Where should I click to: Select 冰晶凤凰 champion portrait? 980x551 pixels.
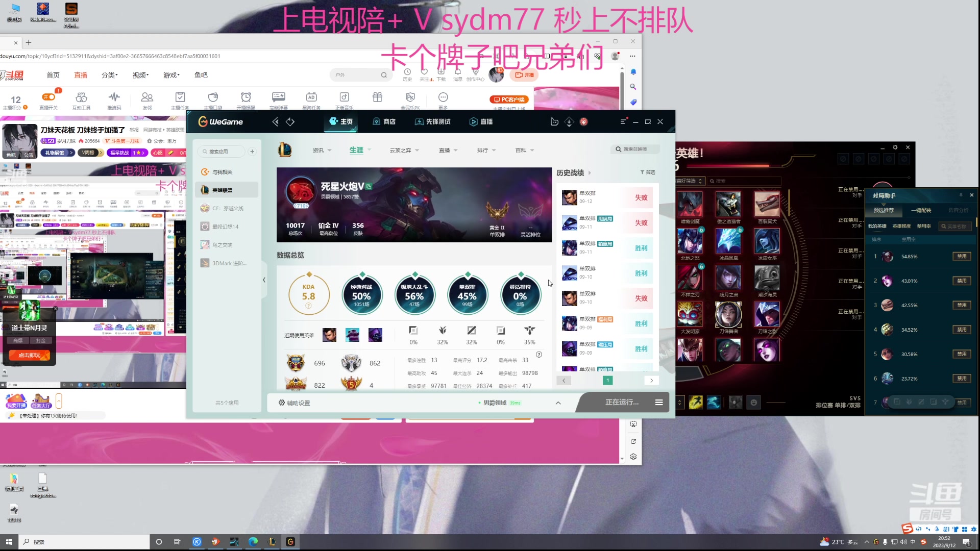[x=728, y=241]
